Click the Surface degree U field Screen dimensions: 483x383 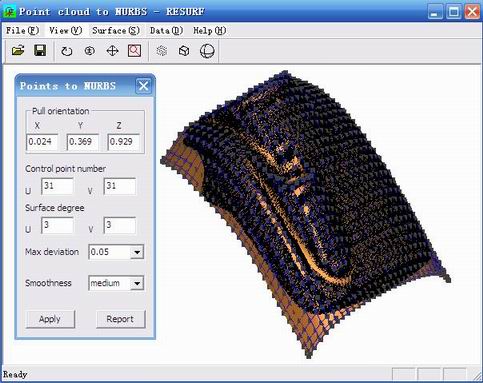[57, 225]
